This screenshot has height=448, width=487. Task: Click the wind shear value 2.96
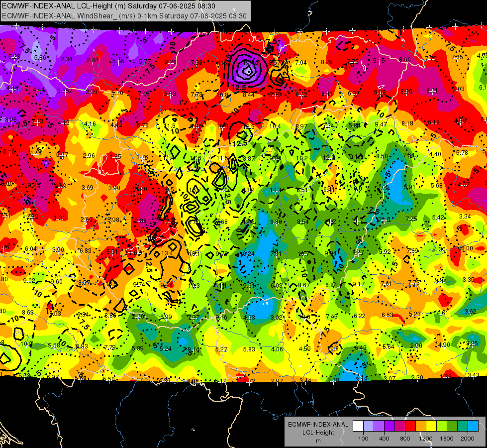89,155
